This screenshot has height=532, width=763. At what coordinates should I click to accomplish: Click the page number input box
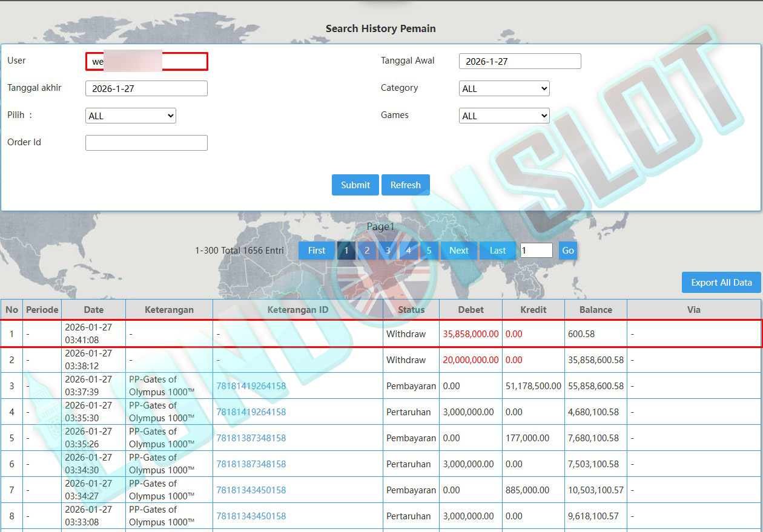(x=536, y=251)
